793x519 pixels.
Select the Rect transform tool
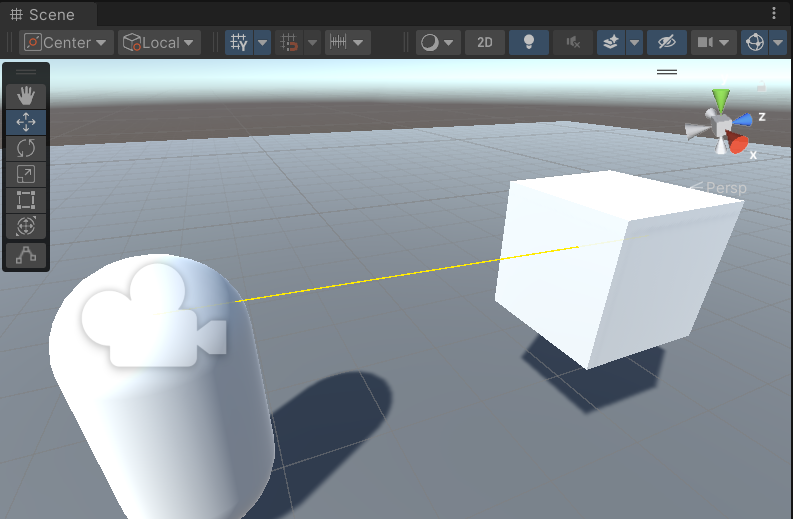tap(26, 200)
